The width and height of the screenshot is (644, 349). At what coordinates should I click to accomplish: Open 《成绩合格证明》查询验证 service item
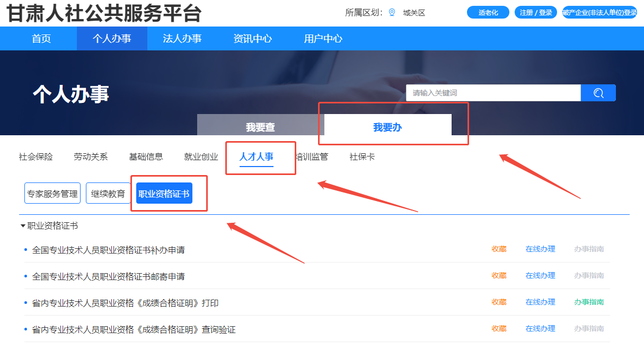134,329
